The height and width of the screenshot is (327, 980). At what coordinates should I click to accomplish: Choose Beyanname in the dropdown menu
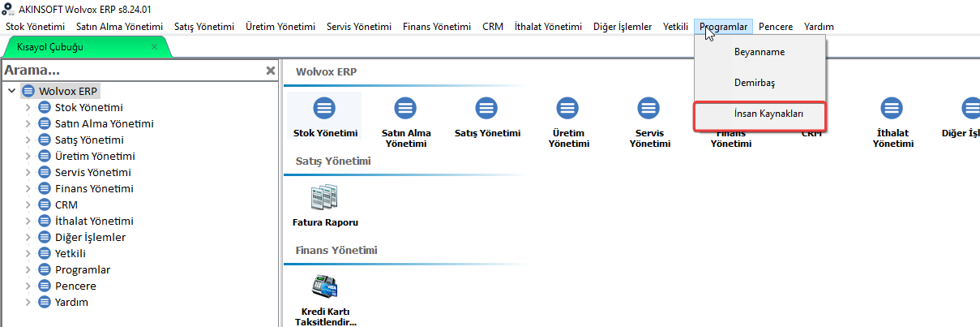point(760,51)
